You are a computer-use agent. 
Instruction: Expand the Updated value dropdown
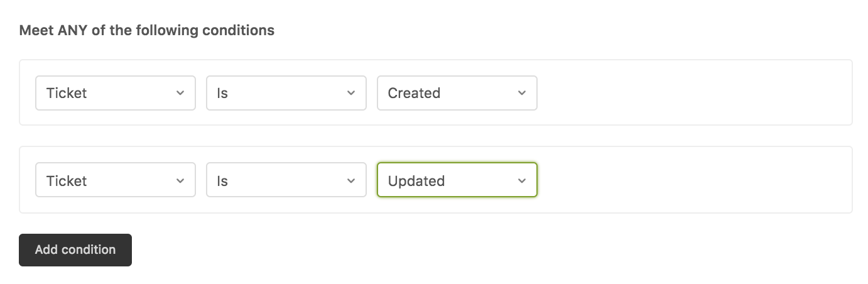tap(457, 181)
